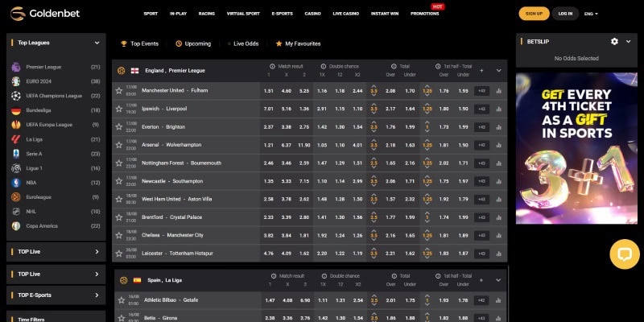Image resolution: width=644 pixels, height=322 pixels.
Task: Favourite Ipswich - Liverpool match star
Action: point(119,109)
